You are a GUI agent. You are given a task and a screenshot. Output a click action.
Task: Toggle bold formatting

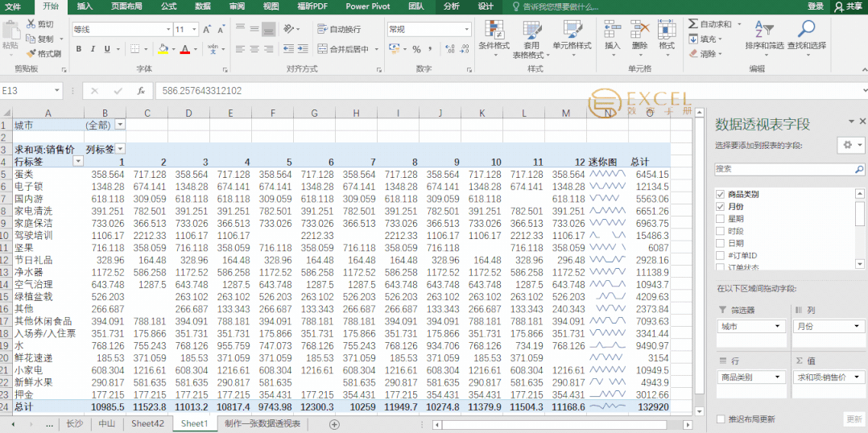[79, 49]
